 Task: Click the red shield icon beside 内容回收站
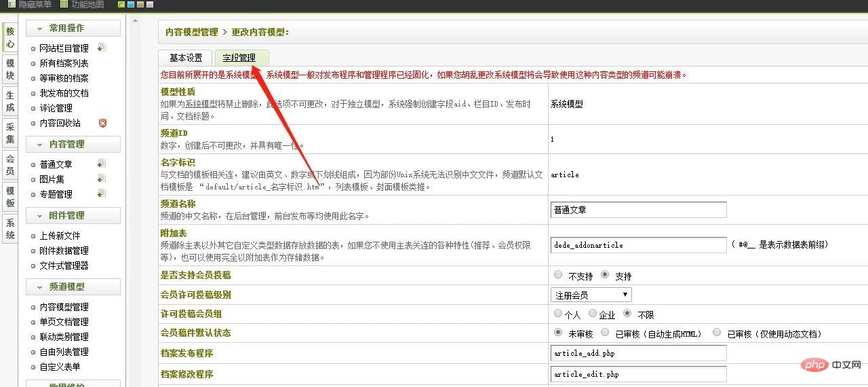coord(102,123)
